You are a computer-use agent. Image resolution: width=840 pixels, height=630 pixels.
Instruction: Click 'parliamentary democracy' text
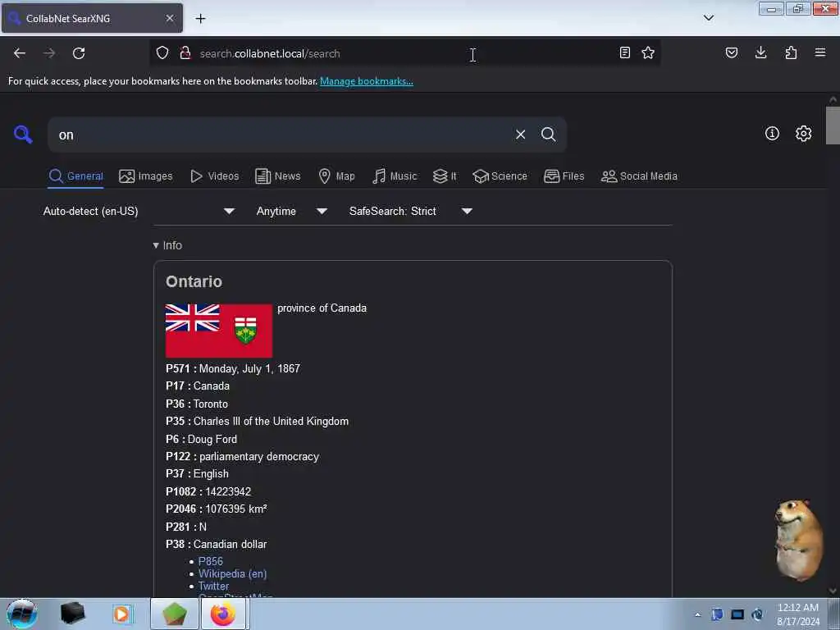259,456
